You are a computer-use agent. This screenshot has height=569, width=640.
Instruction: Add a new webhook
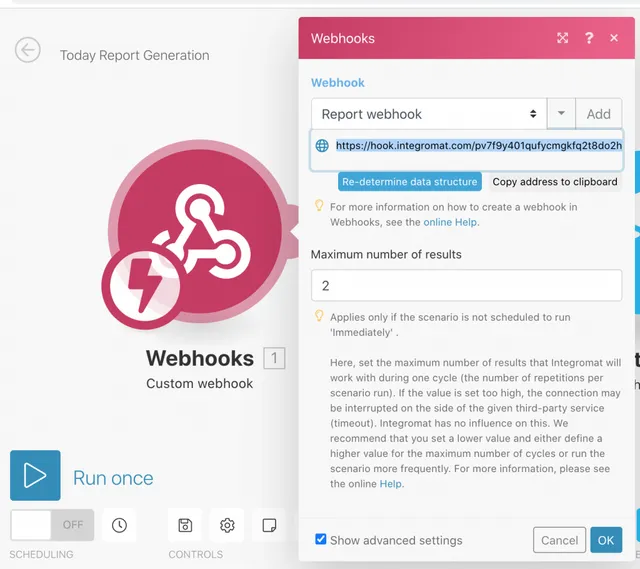[x=599, y=114]
